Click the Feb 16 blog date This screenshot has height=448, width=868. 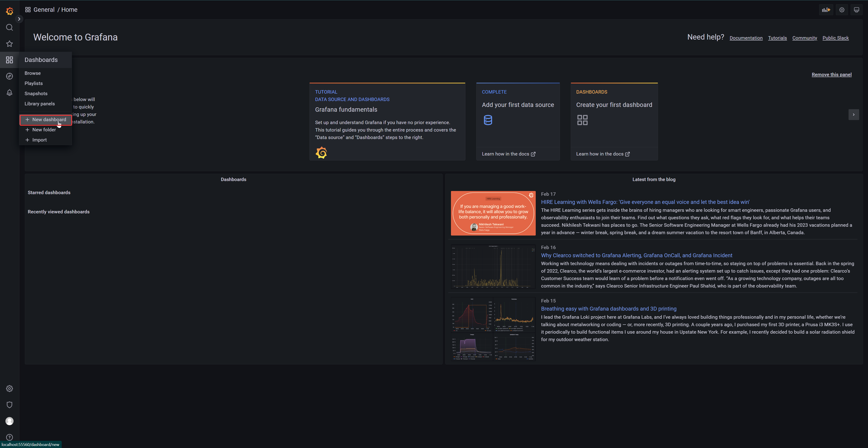(x=548, y=247)
